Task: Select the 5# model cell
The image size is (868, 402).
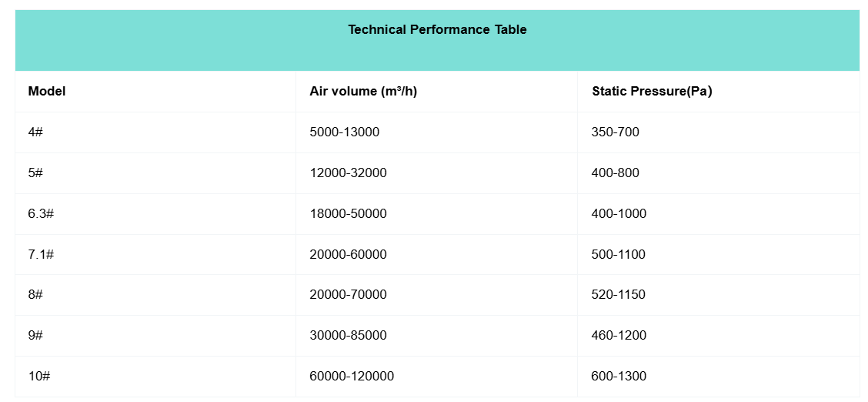Action: pos(35,173)
